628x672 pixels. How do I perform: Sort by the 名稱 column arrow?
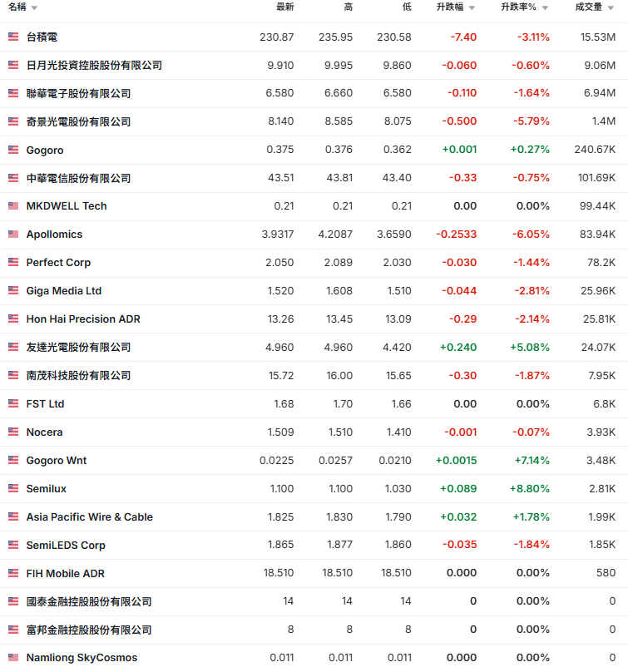[34, 7]
